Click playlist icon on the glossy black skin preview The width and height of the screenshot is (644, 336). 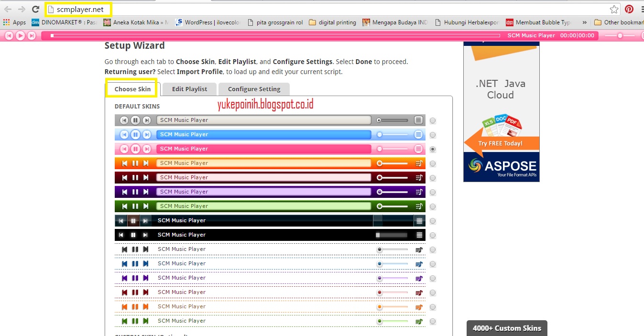(x=419, y=220)
